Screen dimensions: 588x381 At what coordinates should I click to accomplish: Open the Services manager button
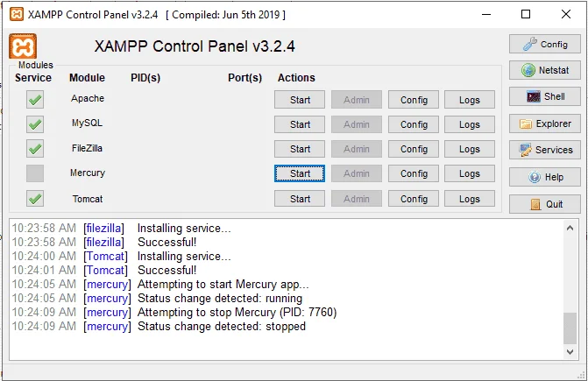tap(544, 150)
